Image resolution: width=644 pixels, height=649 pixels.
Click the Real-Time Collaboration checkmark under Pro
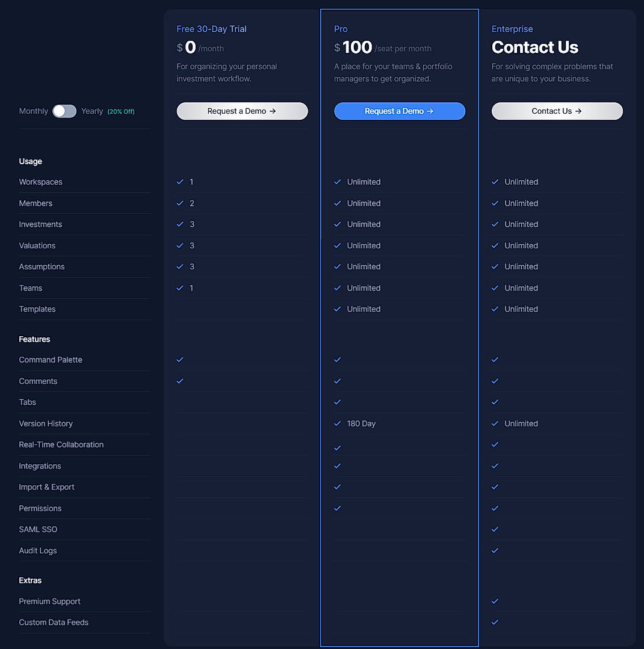click(338, 444)
